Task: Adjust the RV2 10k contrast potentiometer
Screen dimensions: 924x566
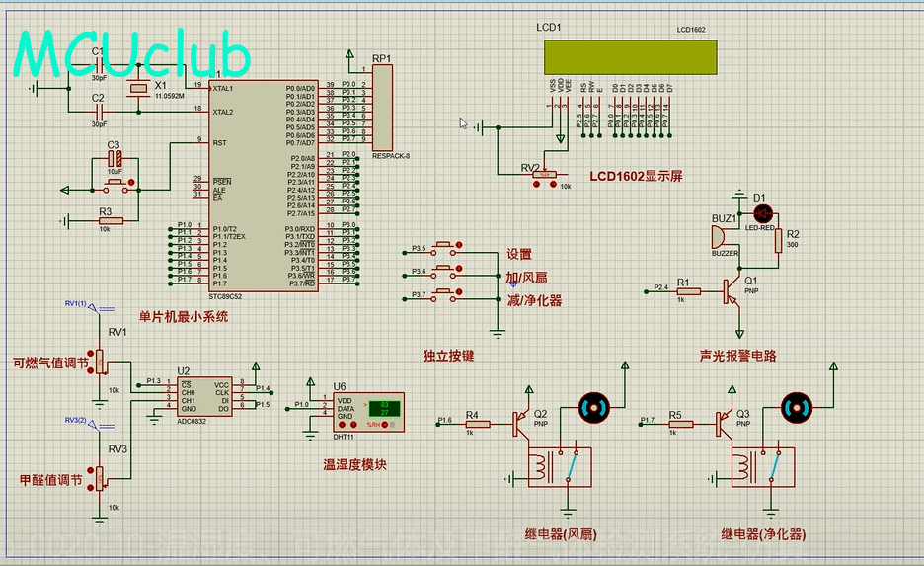Action: (545, 175)
